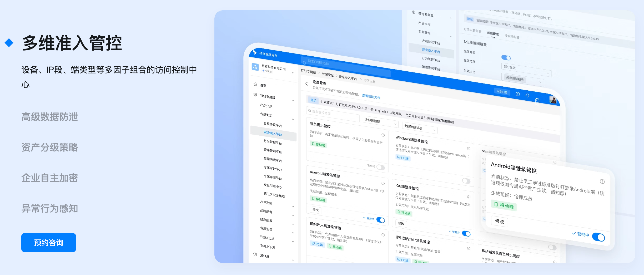Toggle the 生效开关 switch in the background window
644x275 pixels.
506,58
